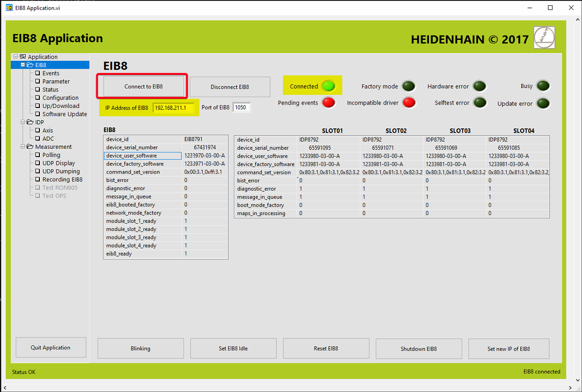Screen dimensions: 582x392
Task: Open the Axis tree item
Action: 48,130
